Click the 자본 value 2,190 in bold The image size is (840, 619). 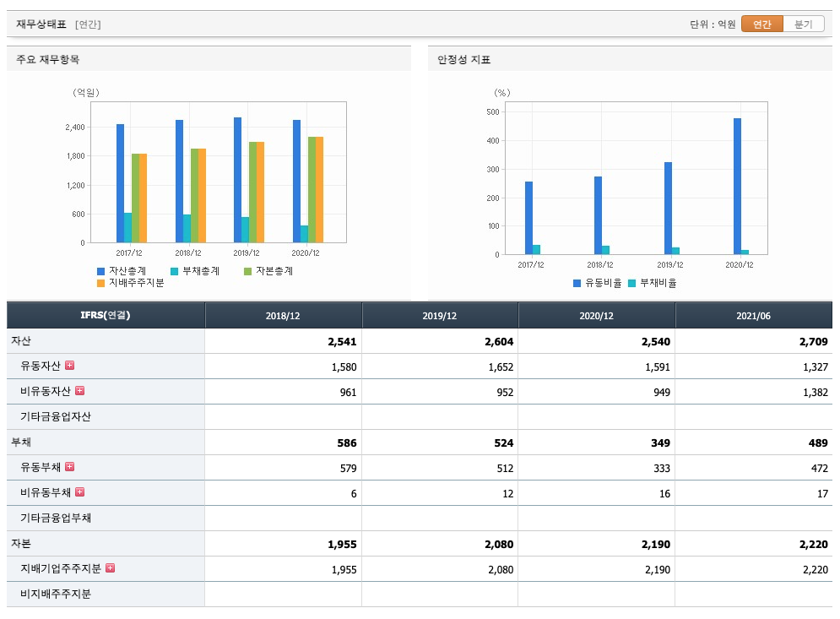(656, 544)
